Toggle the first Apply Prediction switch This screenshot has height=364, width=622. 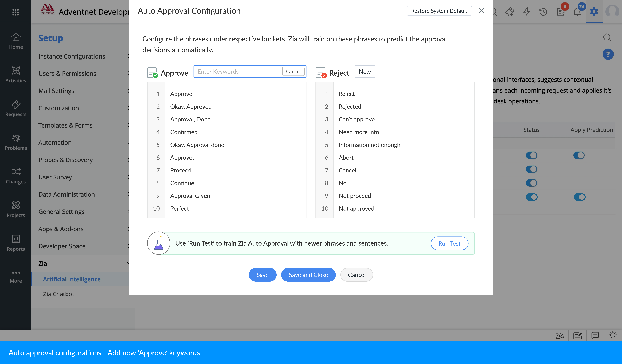click(x=579, y=155)
